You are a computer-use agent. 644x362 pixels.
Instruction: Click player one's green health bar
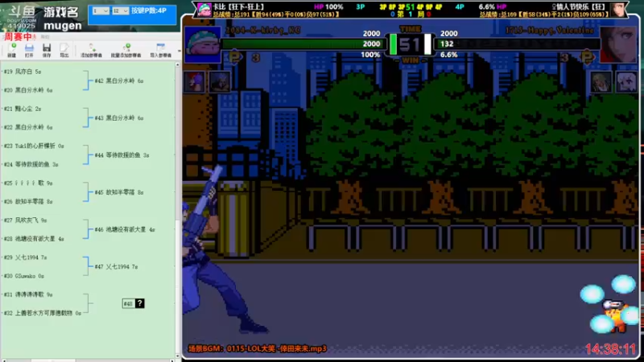(x=303, y=44)
